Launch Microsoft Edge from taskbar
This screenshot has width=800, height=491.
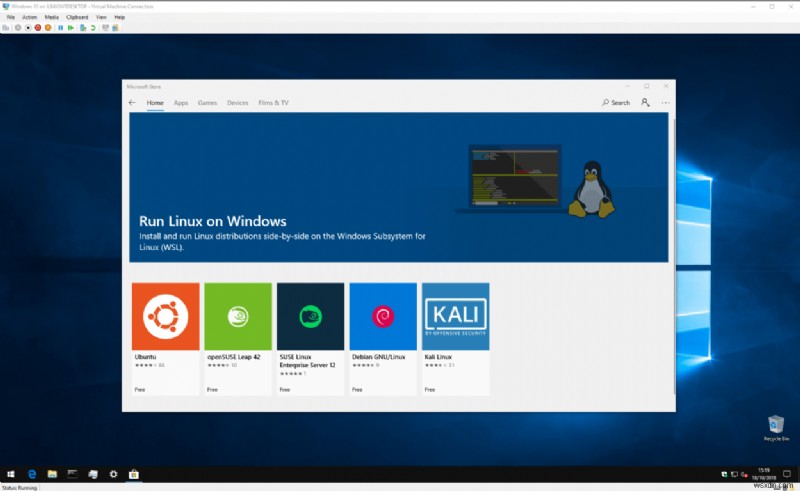click(x=32, y=474)
